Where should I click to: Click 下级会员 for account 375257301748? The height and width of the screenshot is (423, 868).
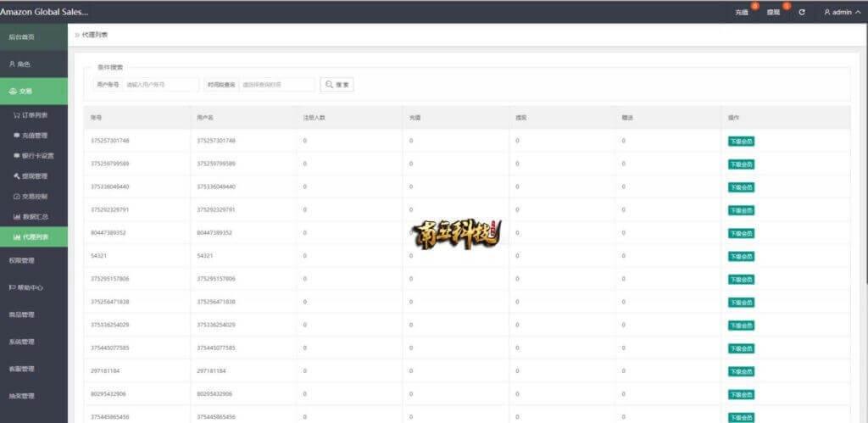741,141
